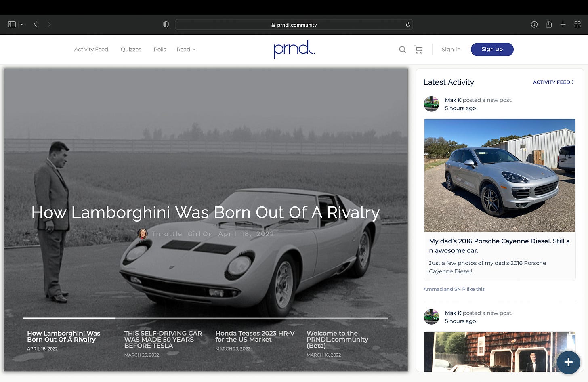
Task: Expand the Read dropdown menu
Action: click(186, 50)
